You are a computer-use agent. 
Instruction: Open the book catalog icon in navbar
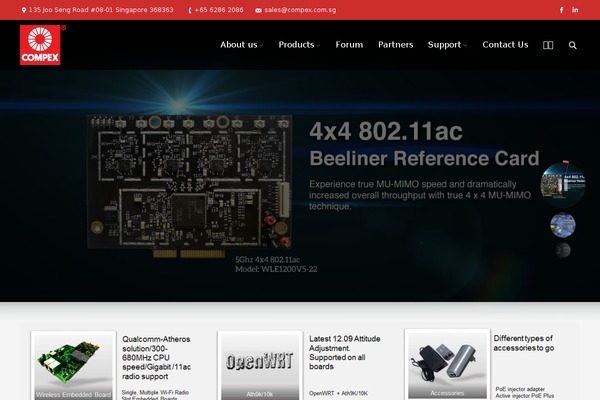point(548,45)
